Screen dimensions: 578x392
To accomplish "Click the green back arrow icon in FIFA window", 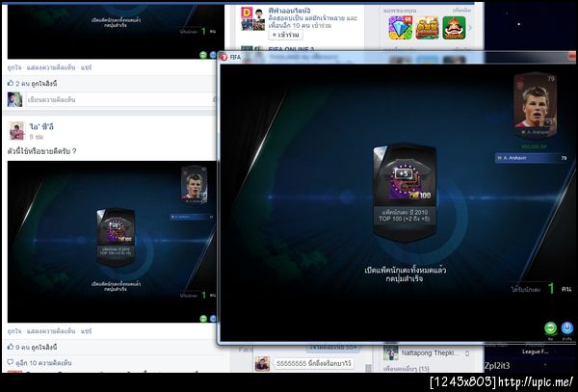I will click(550, 327).
